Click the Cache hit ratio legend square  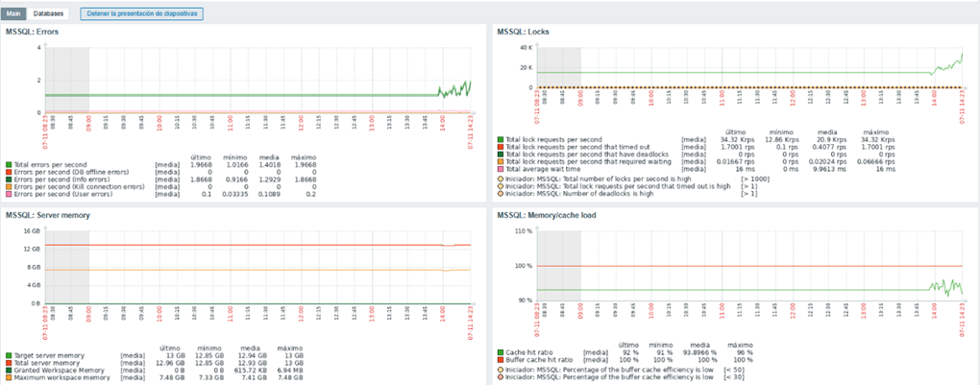tap(501, 349)
